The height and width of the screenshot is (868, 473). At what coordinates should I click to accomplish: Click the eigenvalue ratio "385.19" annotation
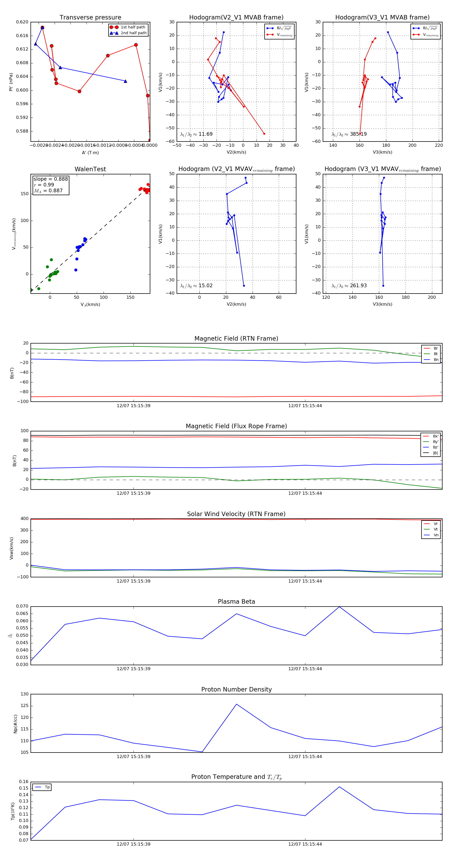(x=349, y=134)
